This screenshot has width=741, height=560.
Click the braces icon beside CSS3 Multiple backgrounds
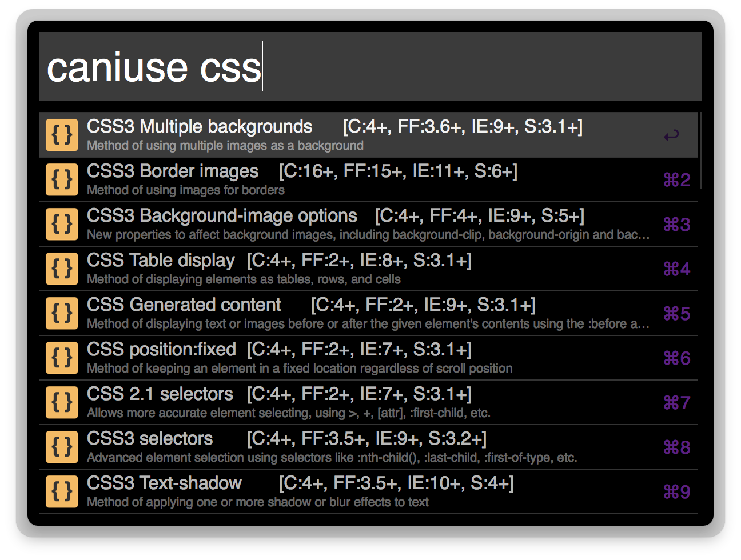coord(62,135)
